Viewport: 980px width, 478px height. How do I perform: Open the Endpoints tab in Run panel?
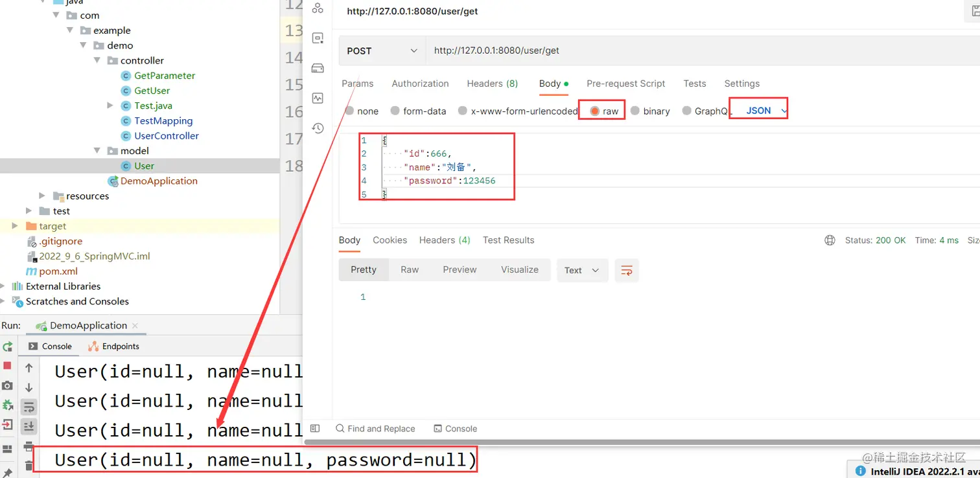tap(114, 347)
